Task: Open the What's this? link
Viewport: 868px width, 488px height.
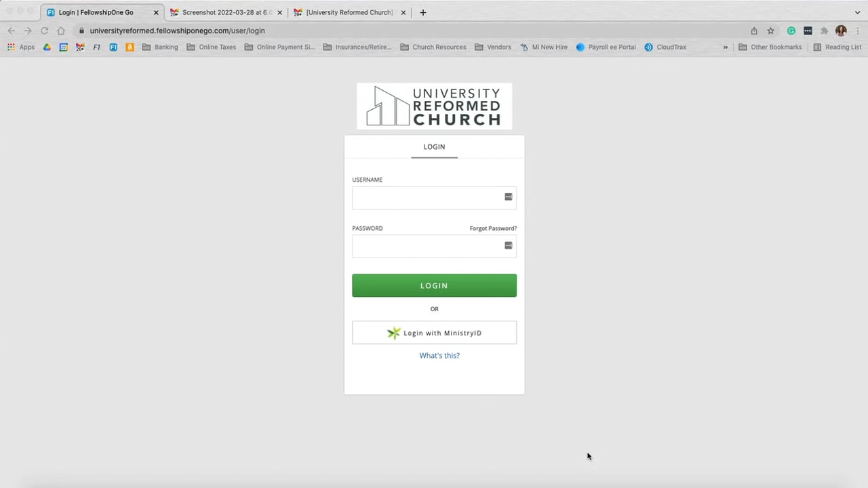Action: 439,355
